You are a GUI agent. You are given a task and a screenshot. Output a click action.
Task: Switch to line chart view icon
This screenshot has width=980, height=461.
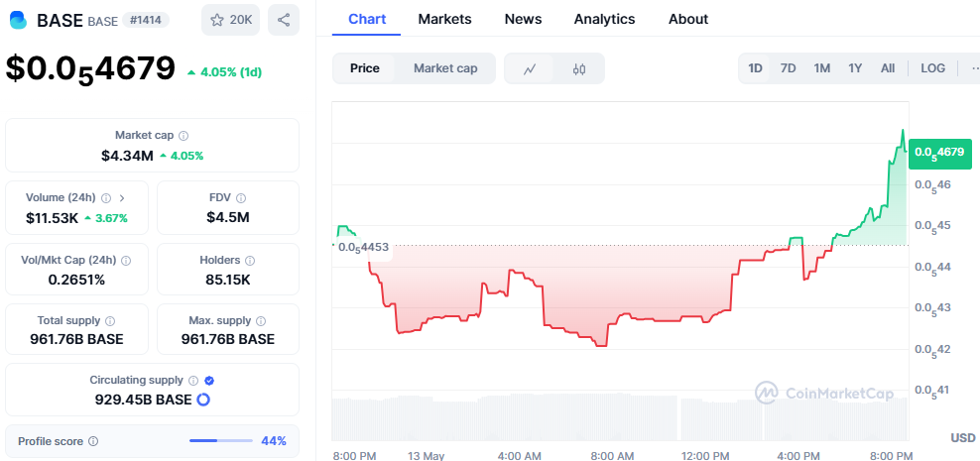pos(530,68)
